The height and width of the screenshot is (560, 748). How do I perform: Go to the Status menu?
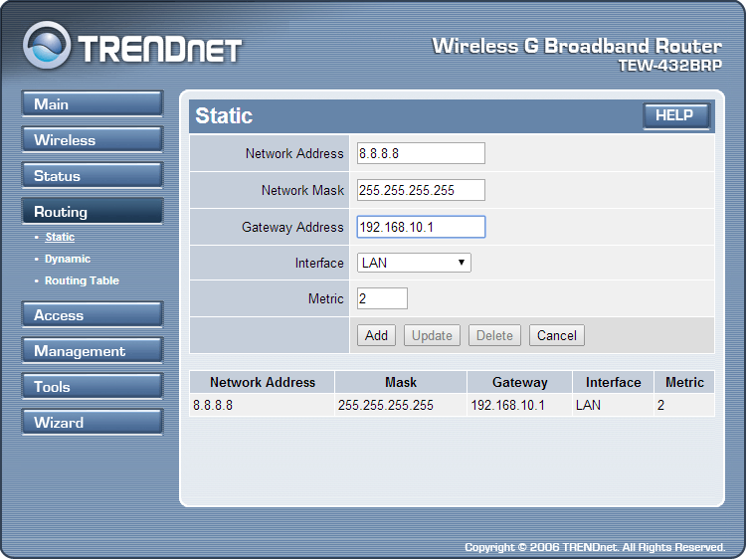tap(92, 176)
